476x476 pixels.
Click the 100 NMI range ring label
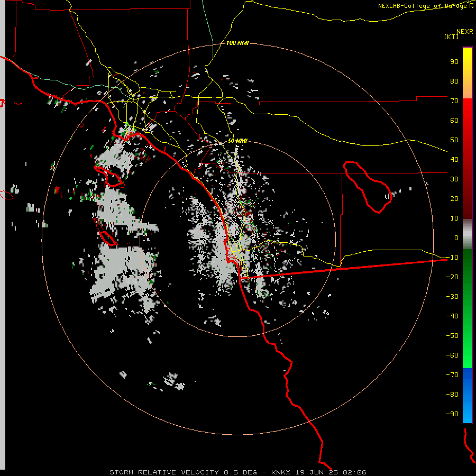pos(237,43)
